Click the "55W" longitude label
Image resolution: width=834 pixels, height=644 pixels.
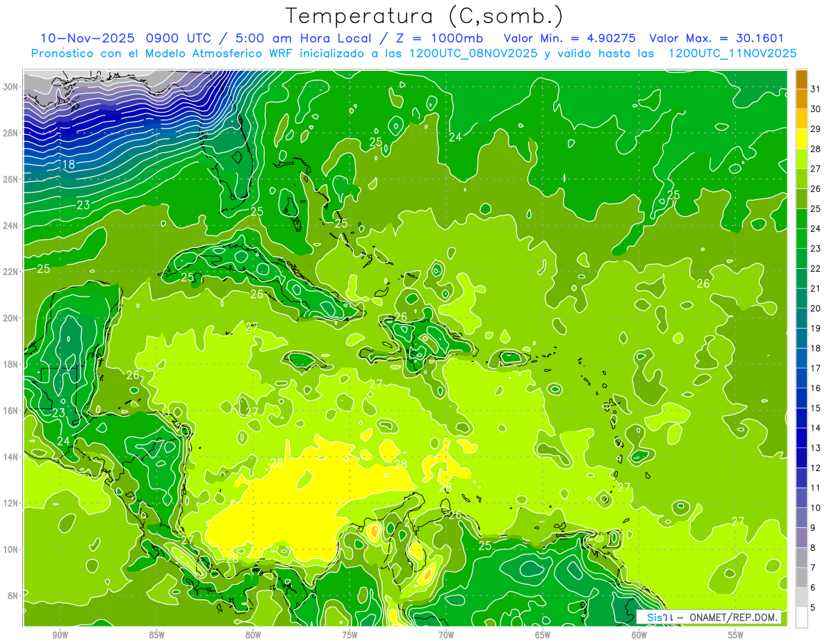735,635
